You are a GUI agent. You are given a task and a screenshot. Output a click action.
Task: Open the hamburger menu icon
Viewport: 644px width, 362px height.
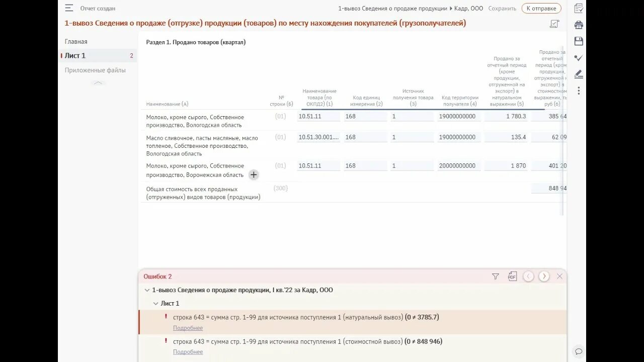(69, 8)
